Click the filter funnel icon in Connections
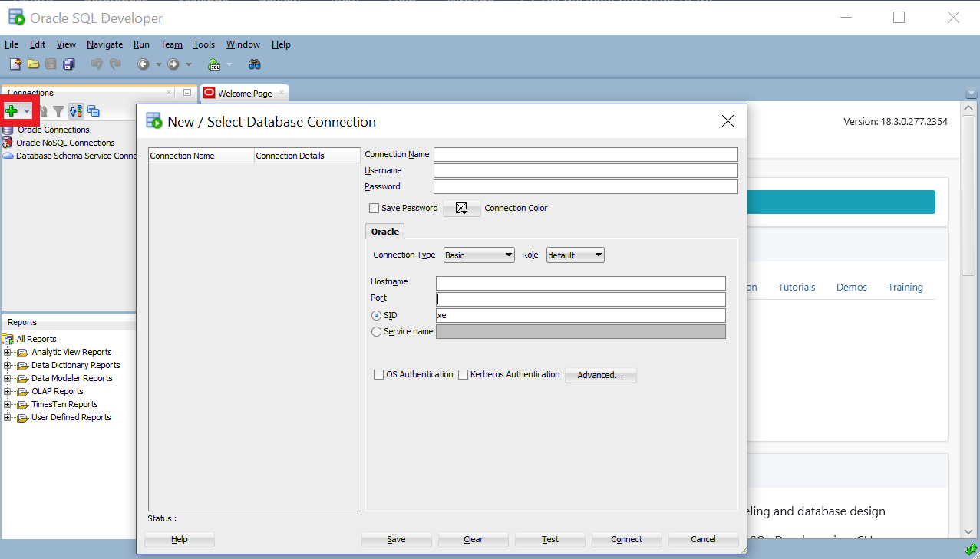Viewport: 980px width, 559px height. [58, 111]
